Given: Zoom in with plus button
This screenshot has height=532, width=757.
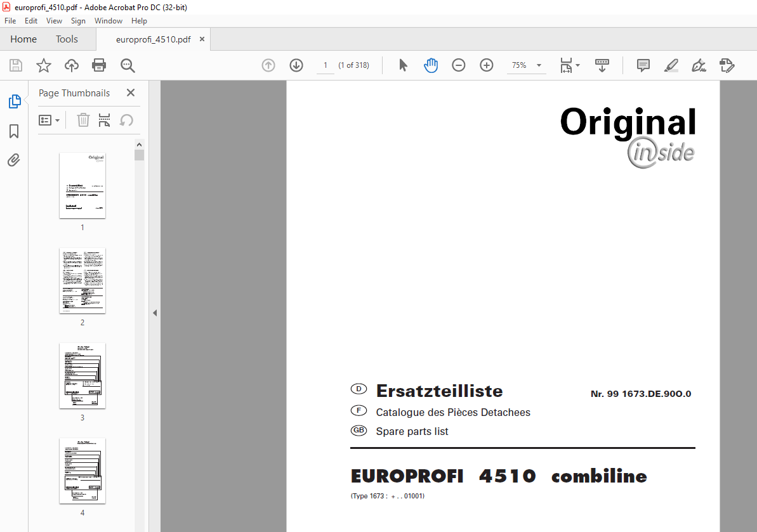Looking at the screenshot, I should pos(487,65).
